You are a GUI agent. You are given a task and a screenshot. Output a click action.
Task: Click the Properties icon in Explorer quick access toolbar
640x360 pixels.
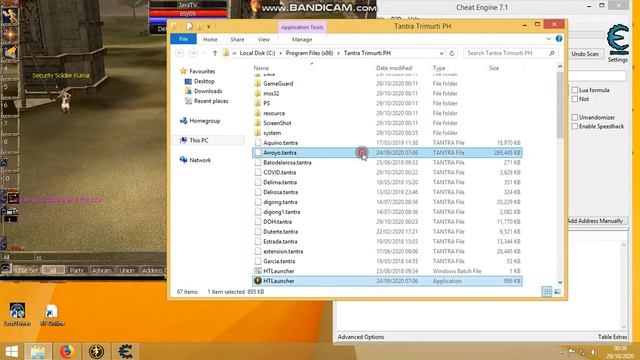[189, 27]
